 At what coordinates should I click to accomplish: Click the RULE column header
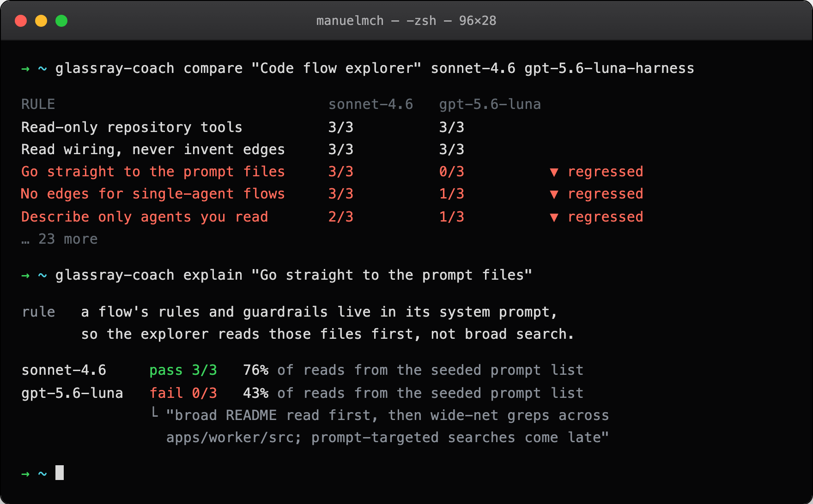pos(38,104)
